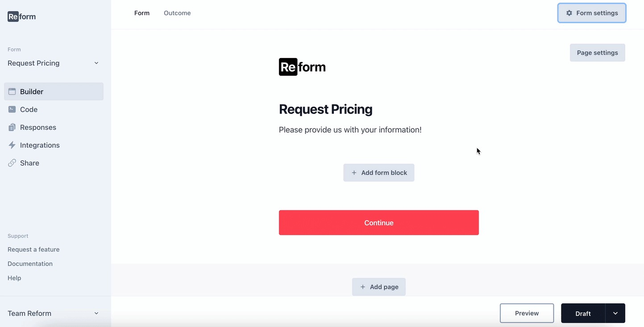Add a form block
This screenshot has width=644, height=327.
(378, 173)
